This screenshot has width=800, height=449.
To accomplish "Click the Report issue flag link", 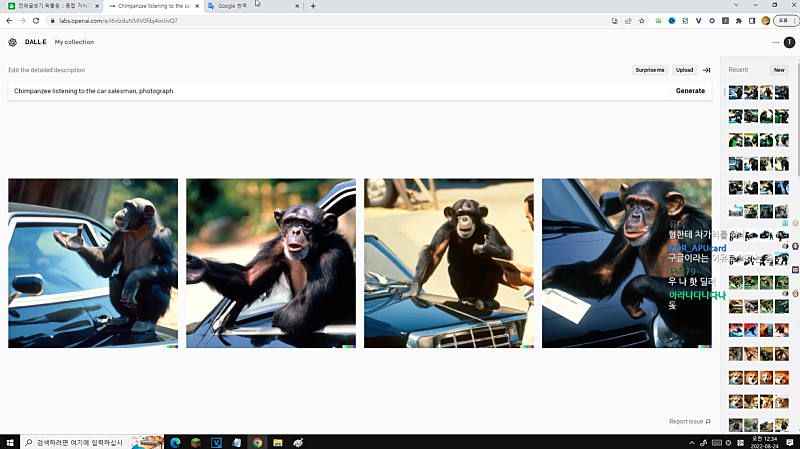I will [x=690, y=421].
